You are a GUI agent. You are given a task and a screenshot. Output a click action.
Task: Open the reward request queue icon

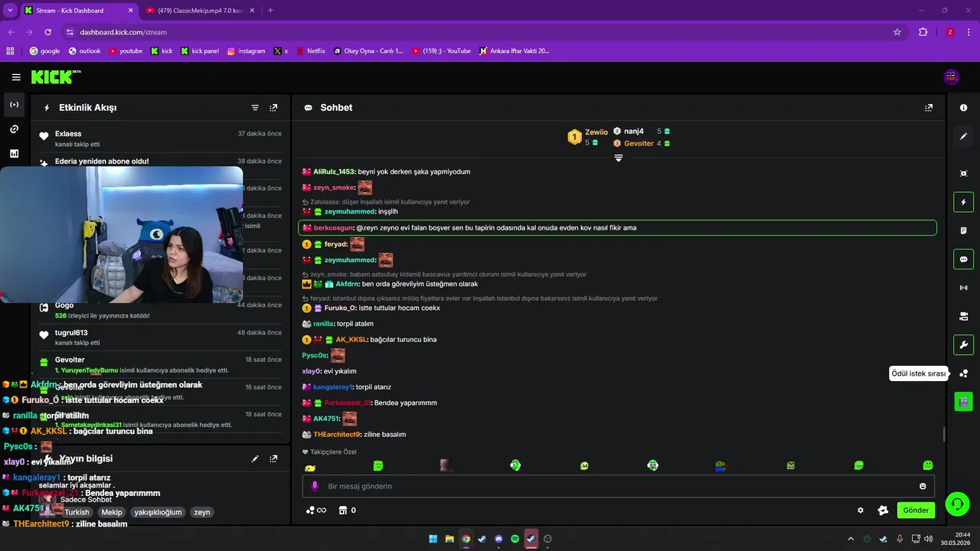pos(963,373)
